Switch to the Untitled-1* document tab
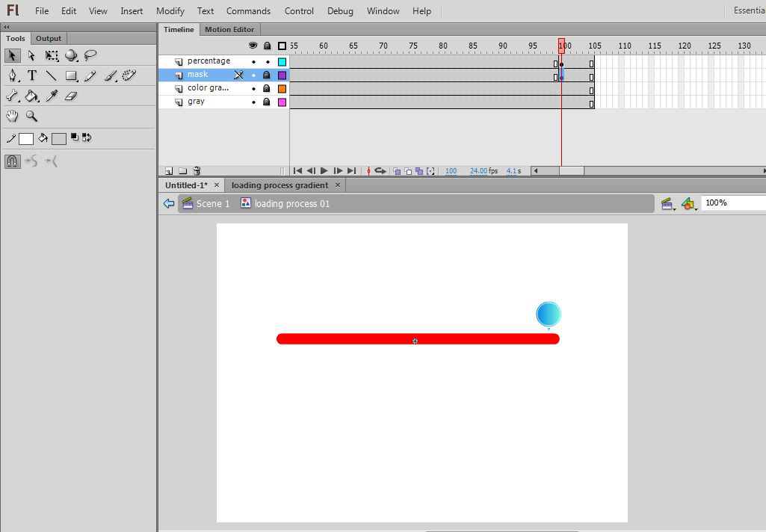Screen dimensions: 766x532 tap(186, 185)
